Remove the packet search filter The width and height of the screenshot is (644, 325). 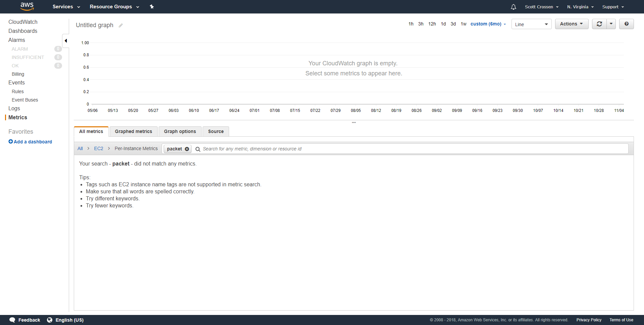(187, 149)
